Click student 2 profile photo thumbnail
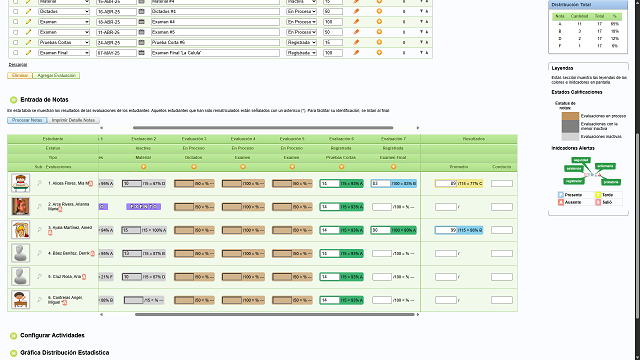Screen dimensions: 640x360 [20, 207]
